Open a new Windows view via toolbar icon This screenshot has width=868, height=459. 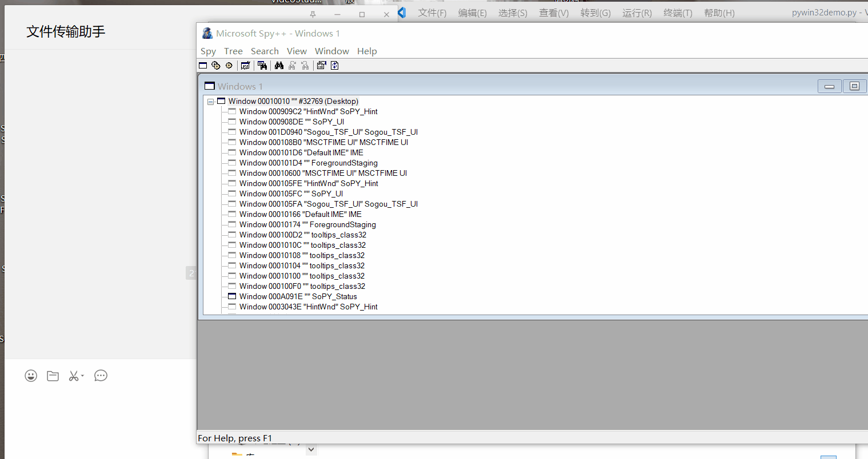(203, 66)
